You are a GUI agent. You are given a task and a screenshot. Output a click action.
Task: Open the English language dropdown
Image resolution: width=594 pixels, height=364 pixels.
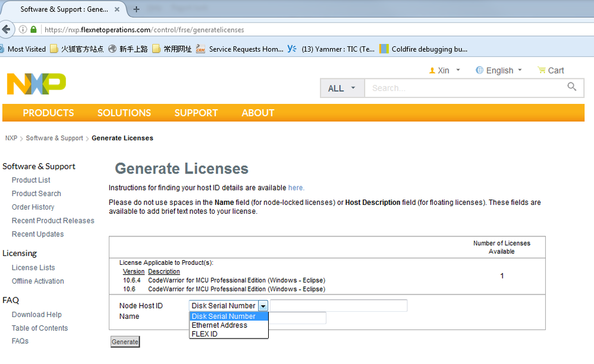499,71
